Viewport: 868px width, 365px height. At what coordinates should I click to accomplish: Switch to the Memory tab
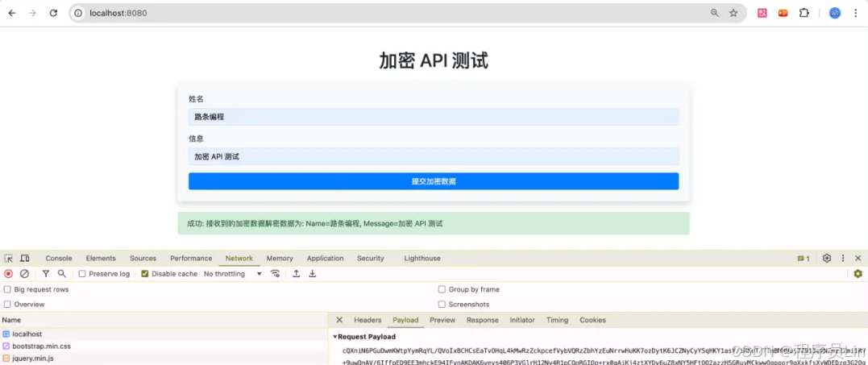pos(280,259)
